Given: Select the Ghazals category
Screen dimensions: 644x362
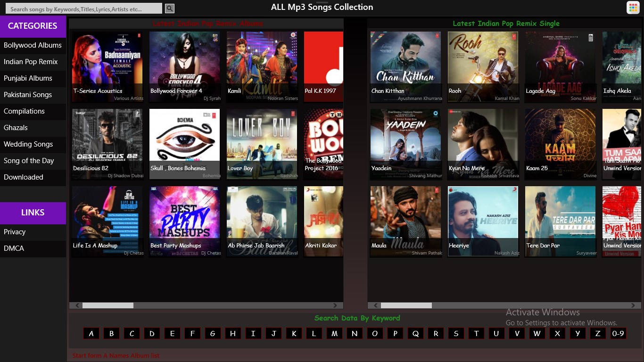Looking at the screenshot, I should tap(33, 128).
